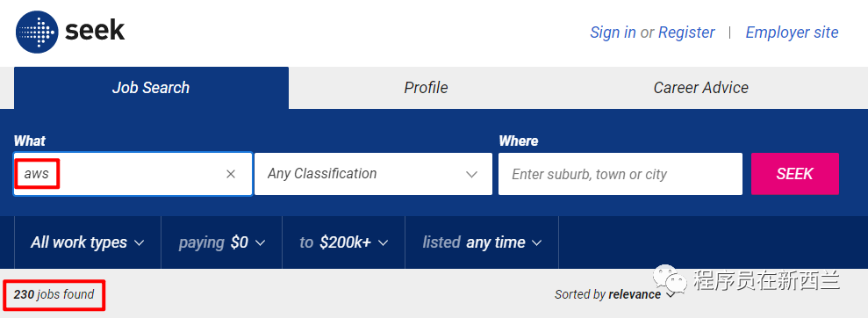Open the Register link
Screen dimensions: 868x318
[x=686, y=33]
